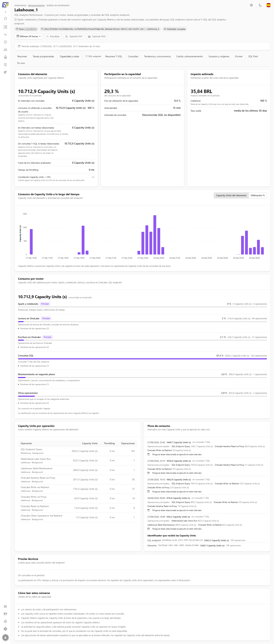The image size is (274, 644).
Task: Open the Últimas 24 horas time range dropdown
Action: (28, 36)
